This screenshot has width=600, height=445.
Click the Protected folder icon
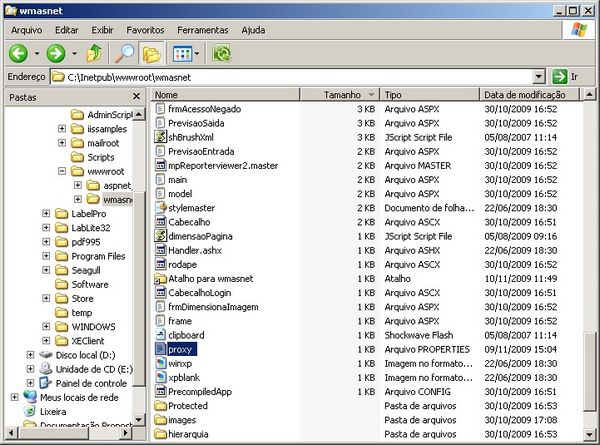pyautogui.click(x=160, y=406)
